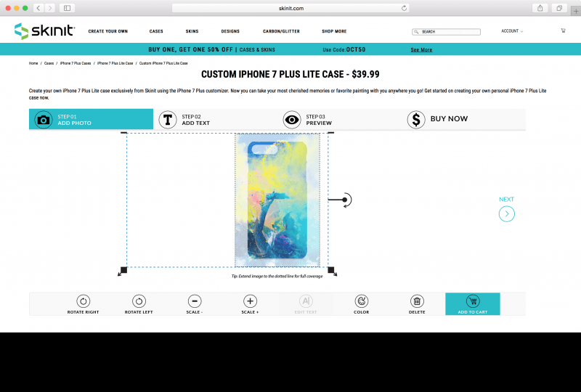Click the skinit.com address bar
Viewport: 581px width, 392px height.
coord(290,8)
